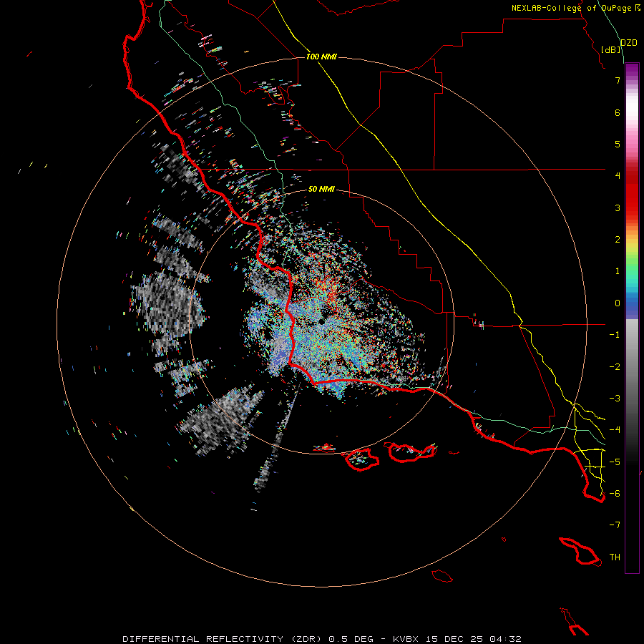Click the -5 value on color scale
Viewport: 644px width, 644px height.
point(615,462)
